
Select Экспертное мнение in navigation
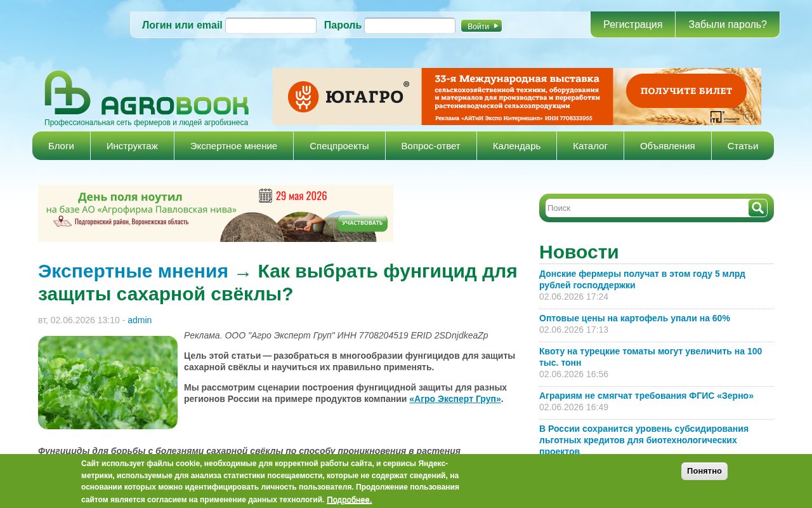tap(233, 146)
